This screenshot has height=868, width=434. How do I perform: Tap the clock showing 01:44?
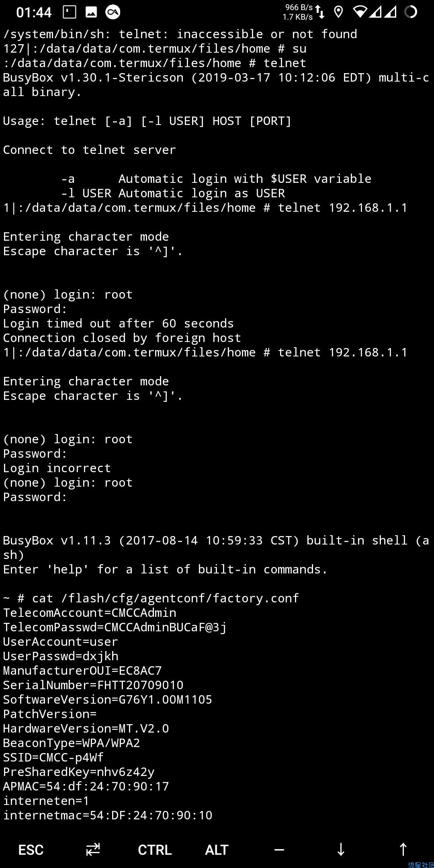(x=34, y=12)
